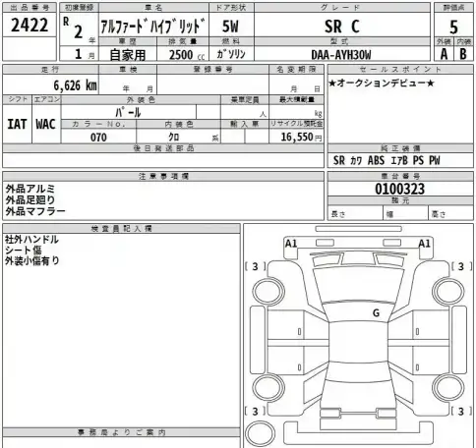
Task: Select the note 外品足廻り
Action: coord(30,199)
